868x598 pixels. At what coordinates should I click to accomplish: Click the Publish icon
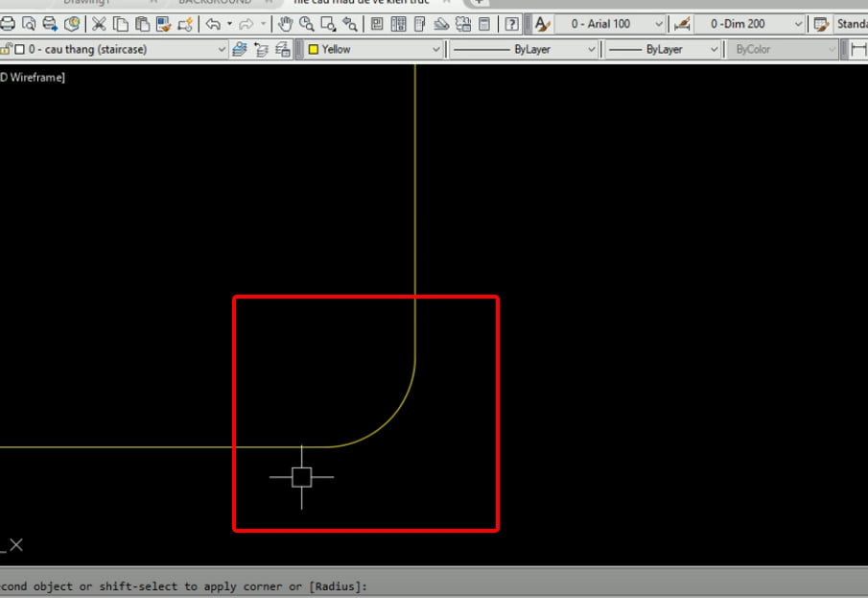(x=51, y=24)
